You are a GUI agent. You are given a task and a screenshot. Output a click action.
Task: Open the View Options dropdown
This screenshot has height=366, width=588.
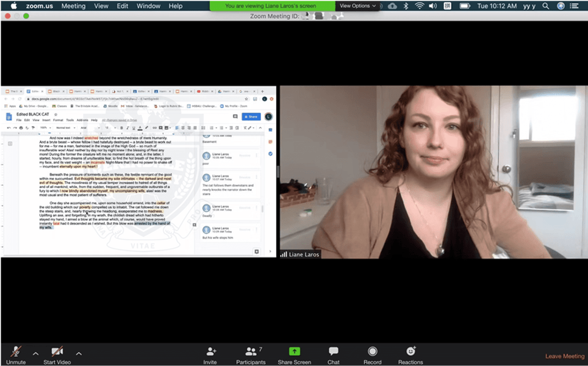pos(357,5)
